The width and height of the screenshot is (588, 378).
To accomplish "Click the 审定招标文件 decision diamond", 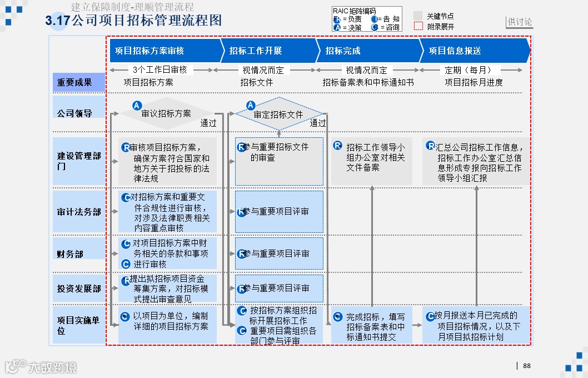I will click(x=278, y=113).
